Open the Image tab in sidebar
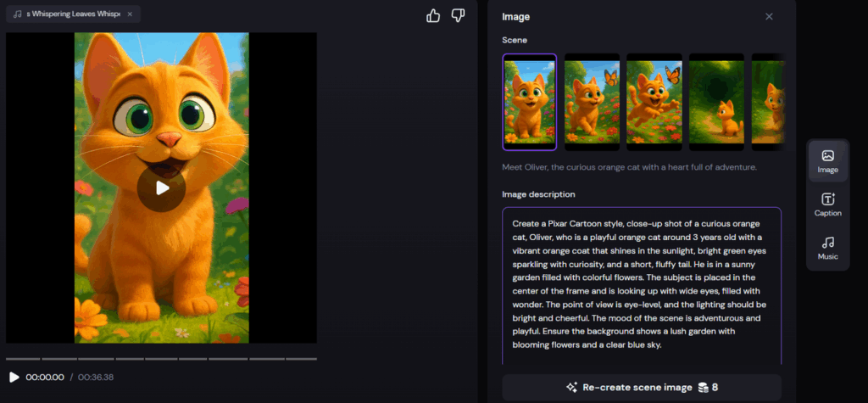This screenshot has width=868, height=403. [827, 161]
